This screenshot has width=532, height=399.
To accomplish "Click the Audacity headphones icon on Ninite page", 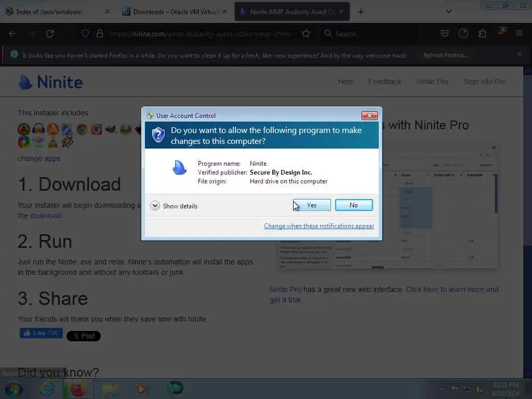I will (x=38, y=129).
